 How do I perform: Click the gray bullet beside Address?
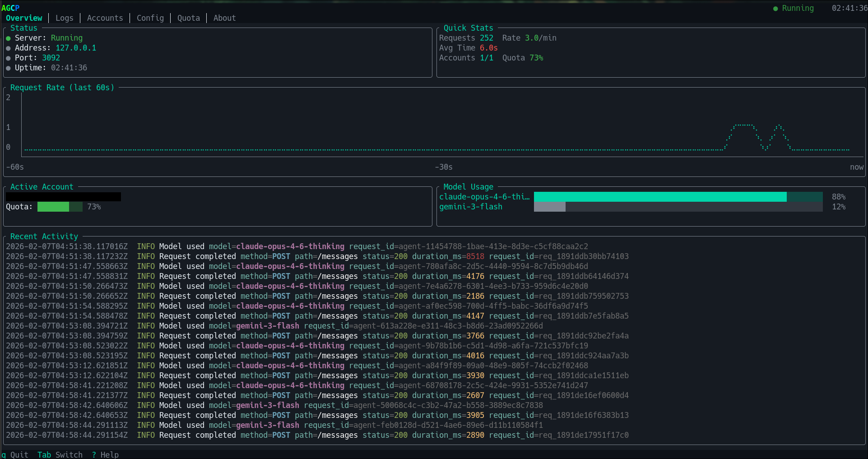[8, 48]
